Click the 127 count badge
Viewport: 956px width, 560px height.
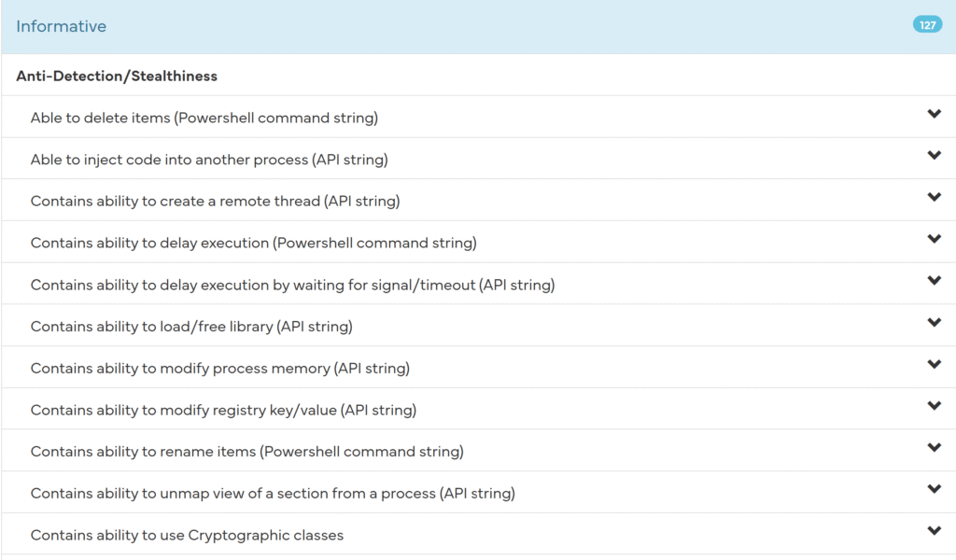[927, 25]
